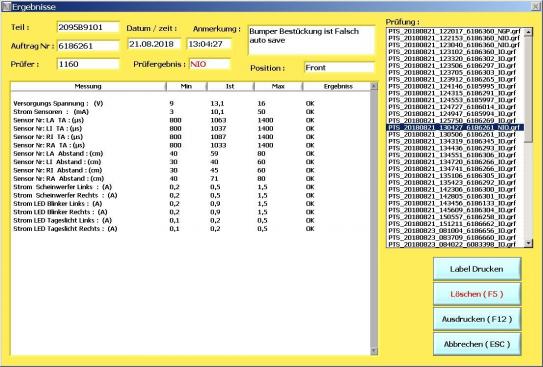Click the Ist value 1063
Viewport: 543px width, 367px height.
tap(218, 120)
